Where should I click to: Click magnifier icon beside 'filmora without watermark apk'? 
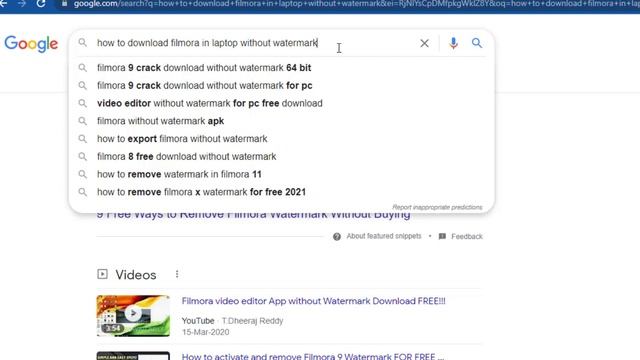click(x=82, y=121)
